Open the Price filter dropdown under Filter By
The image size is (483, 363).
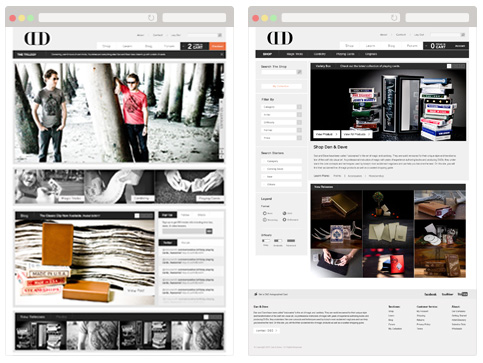tap(281, 138)
